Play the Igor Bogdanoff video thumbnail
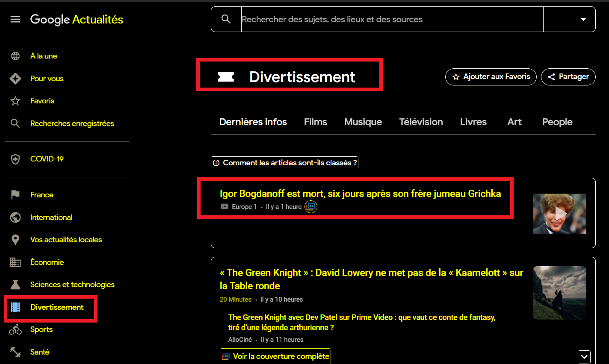The image size is (609, 364). 559,214
